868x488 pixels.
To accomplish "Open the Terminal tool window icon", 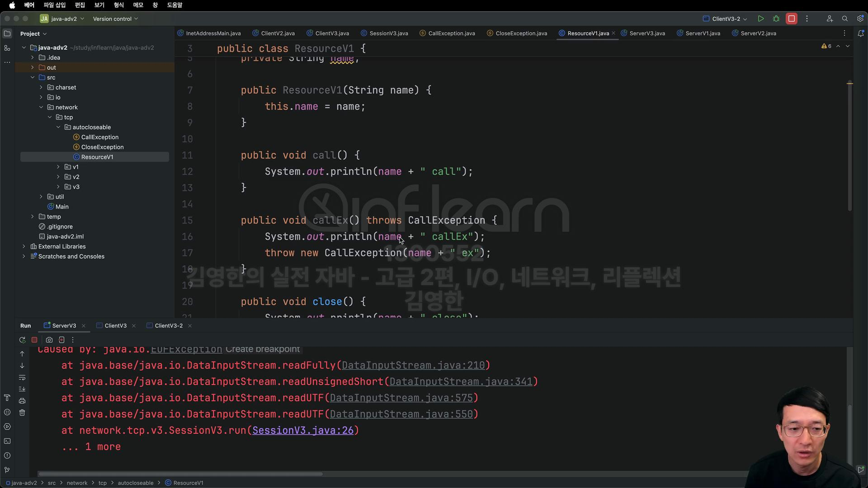I will (x=7, y=441).
